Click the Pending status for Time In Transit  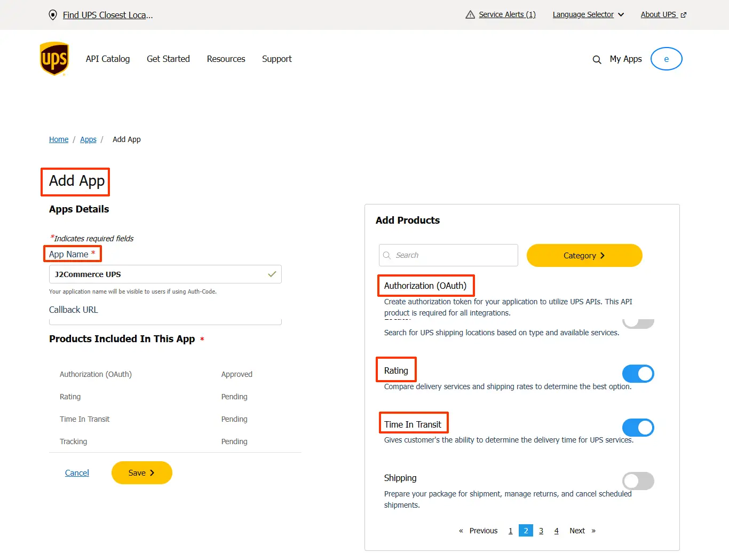[234, 419]
